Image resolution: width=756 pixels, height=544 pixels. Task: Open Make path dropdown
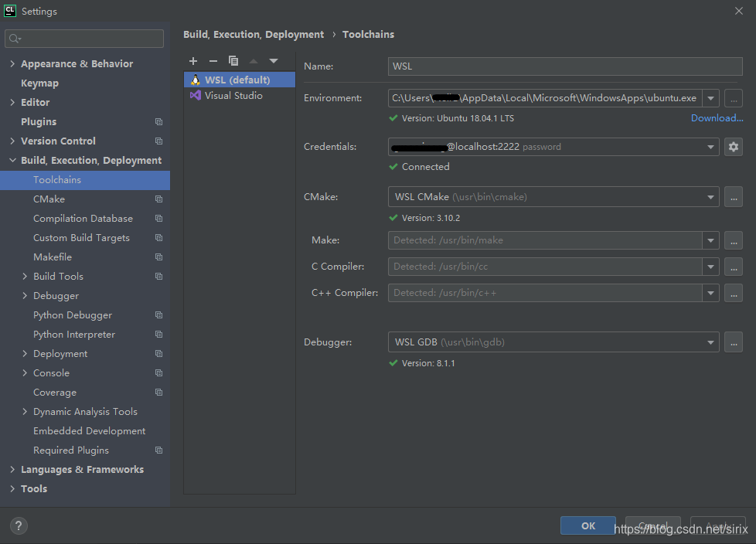coord(710,240)
